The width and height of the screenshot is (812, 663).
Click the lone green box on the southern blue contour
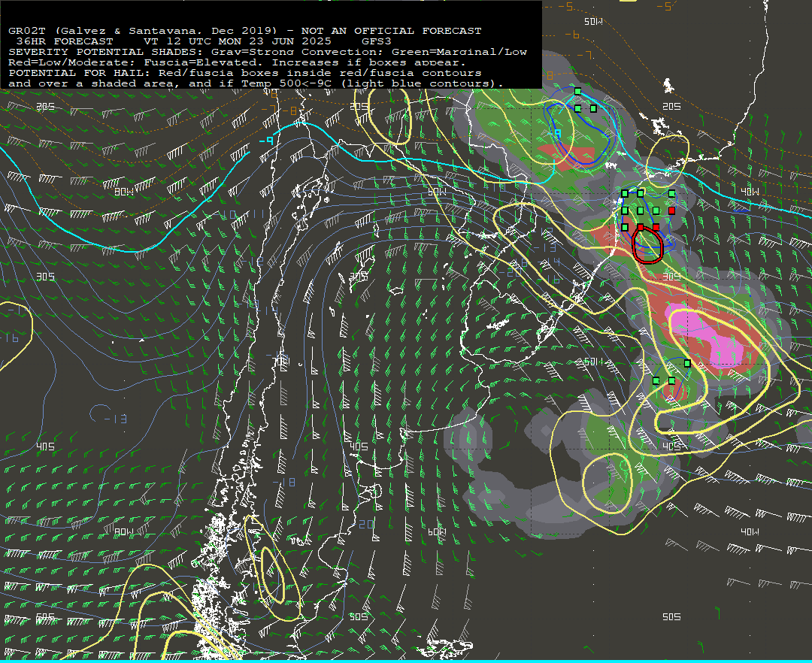tap(687, 363)
